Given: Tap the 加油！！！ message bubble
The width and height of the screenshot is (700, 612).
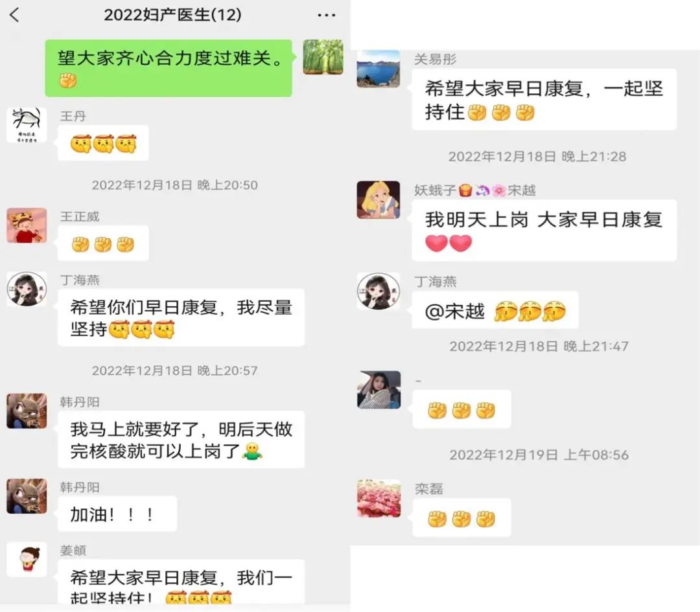Looking at the screenshot, I should click(117, 514).
